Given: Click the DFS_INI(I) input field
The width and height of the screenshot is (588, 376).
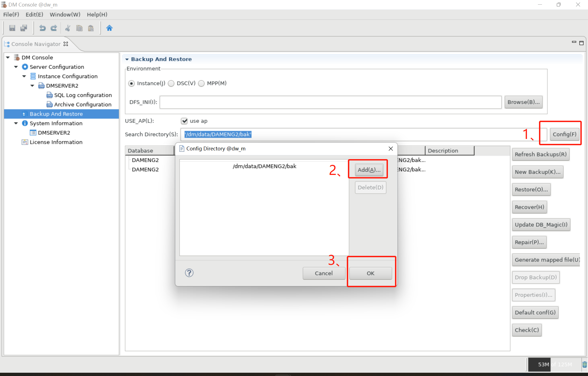Looking at the screenshot, I should point(330,102).
